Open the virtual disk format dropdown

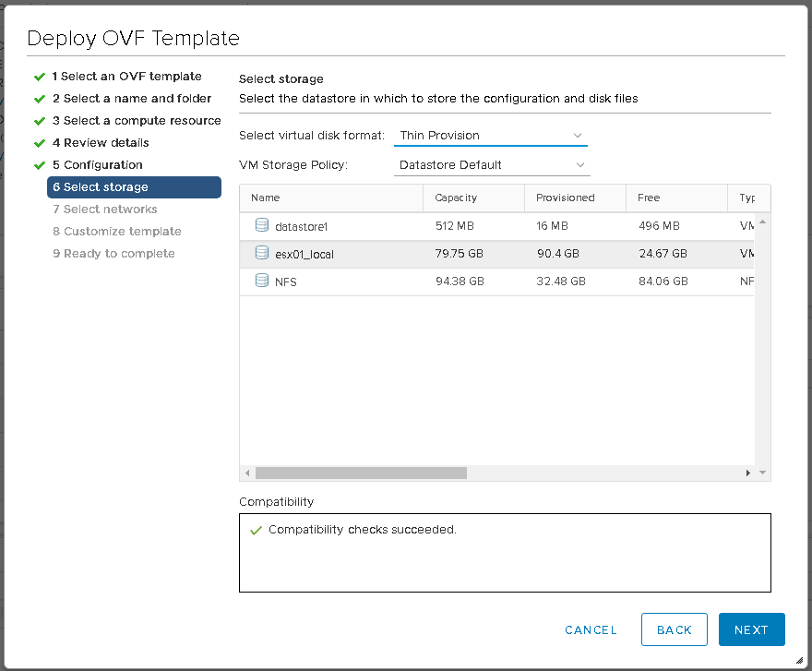coord(490,136)
